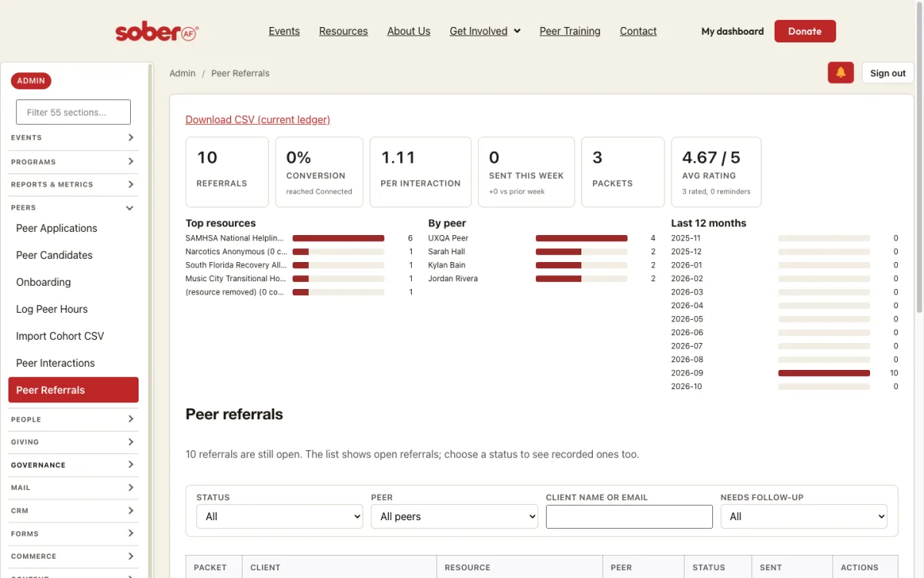Download CSV of current ledger
Screen dimensions: 924x578
[258, 119]
